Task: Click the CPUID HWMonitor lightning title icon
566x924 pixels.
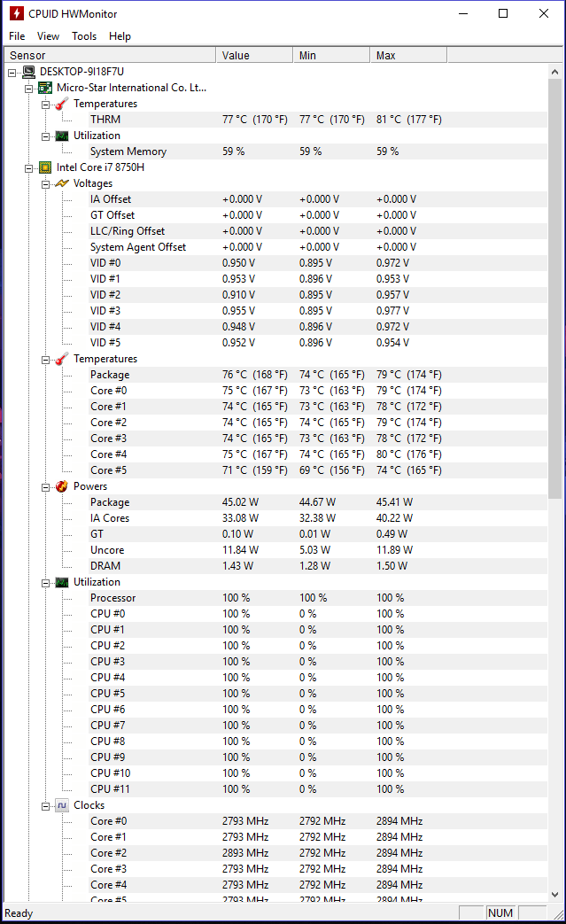Action: pos(17,13)
